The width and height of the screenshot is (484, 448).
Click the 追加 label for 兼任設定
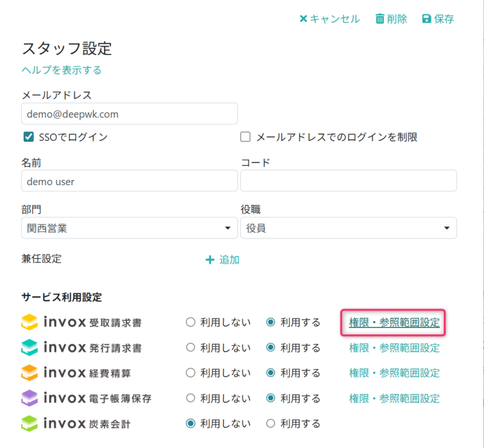tap(229, 260)
